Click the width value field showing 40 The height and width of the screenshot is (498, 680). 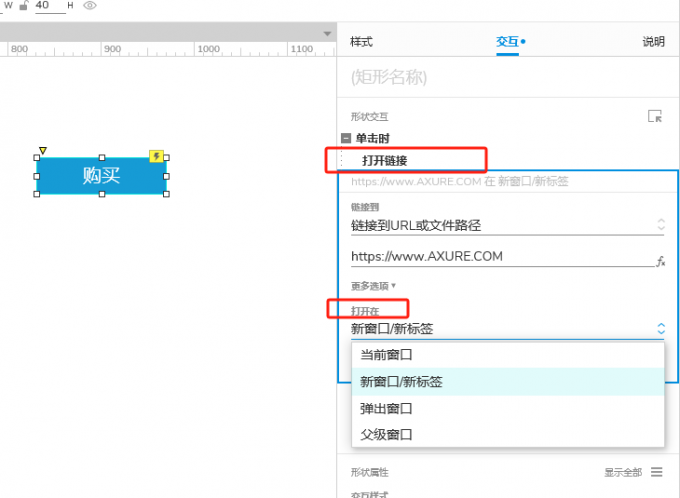[50, 6]
